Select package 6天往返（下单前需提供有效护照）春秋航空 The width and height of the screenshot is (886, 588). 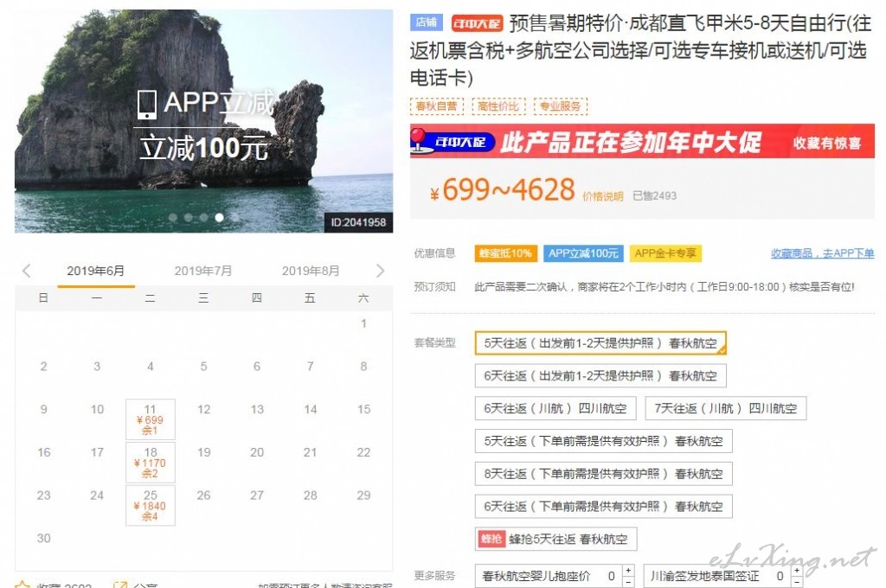(x=603, y=507)
